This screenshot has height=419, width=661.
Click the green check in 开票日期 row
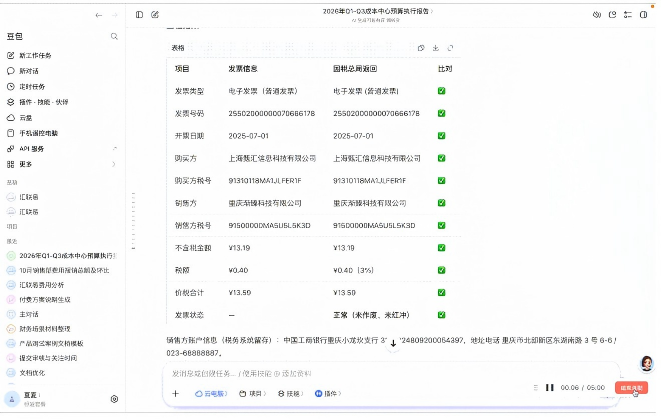[x=441, y=136]
